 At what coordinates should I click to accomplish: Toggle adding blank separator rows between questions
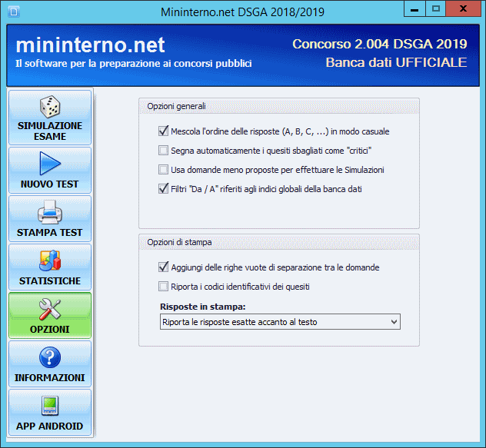(163, 267)
